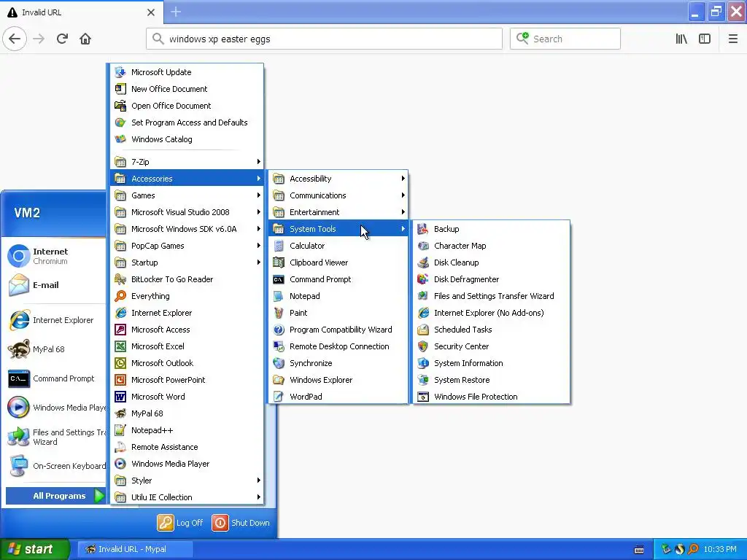Launch Character Map
Image resolution: width=747 pixels, height=560 pixels.
[491, 246]
